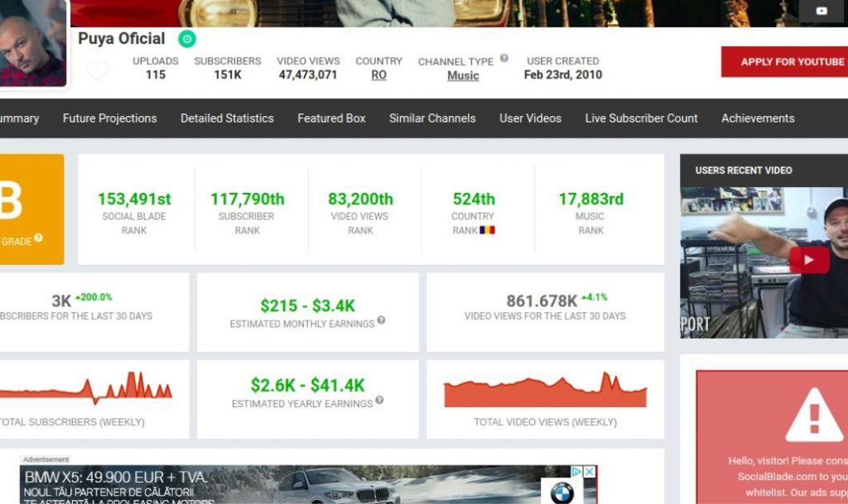Favorite the channel with the heart icon
Viewport: 848px width, 504px height.
point(98,71)
